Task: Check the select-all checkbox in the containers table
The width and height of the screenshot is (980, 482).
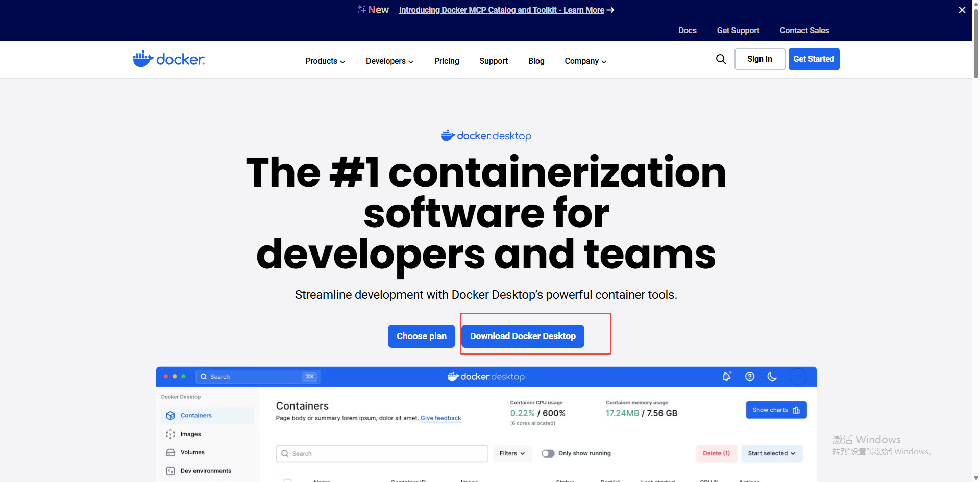Action: pyautogui.click(x=288, y=480)
